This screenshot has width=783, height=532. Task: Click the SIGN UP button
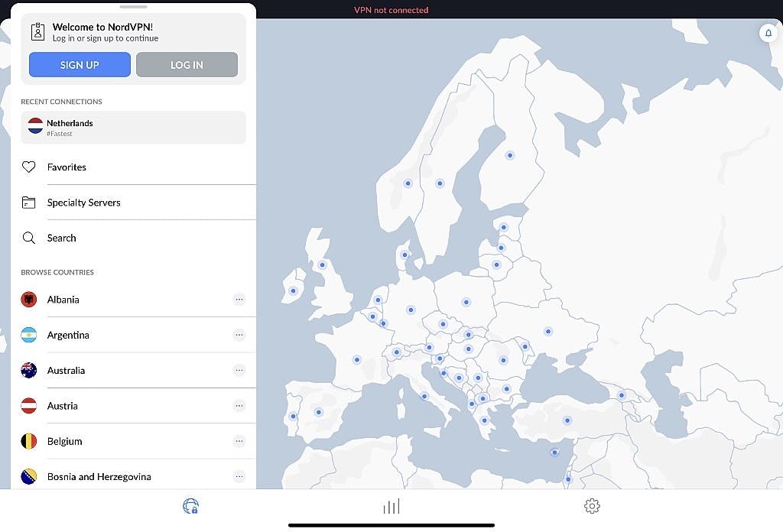click(80, 64)
